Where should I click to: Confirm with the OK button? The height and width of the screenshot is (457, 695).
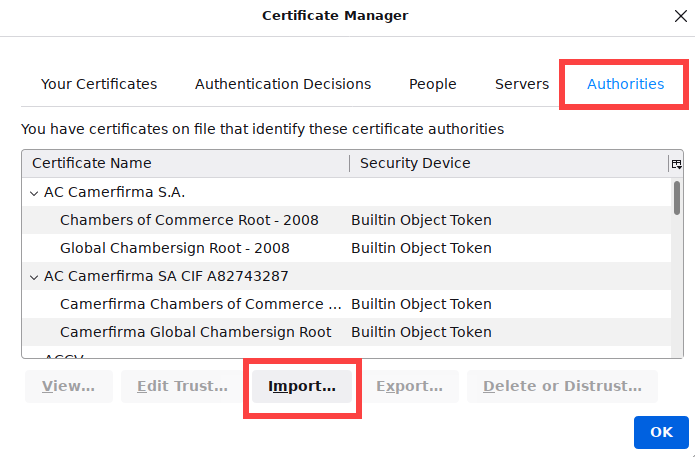coord(661,432)
